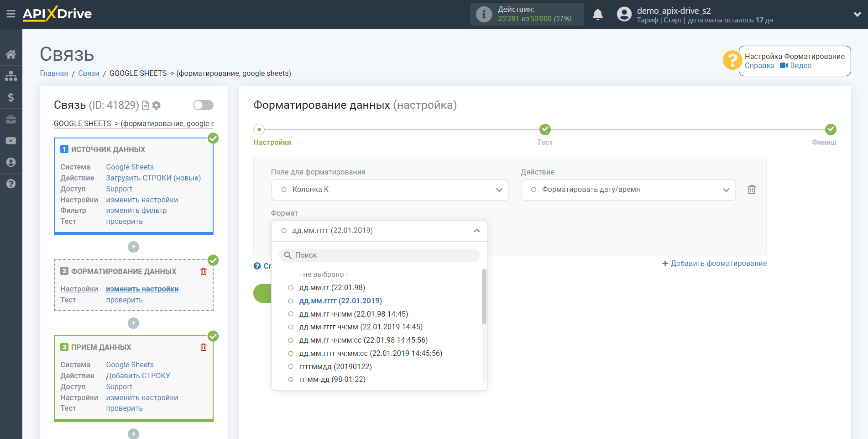Click the connection name text field

coord(134,123)
